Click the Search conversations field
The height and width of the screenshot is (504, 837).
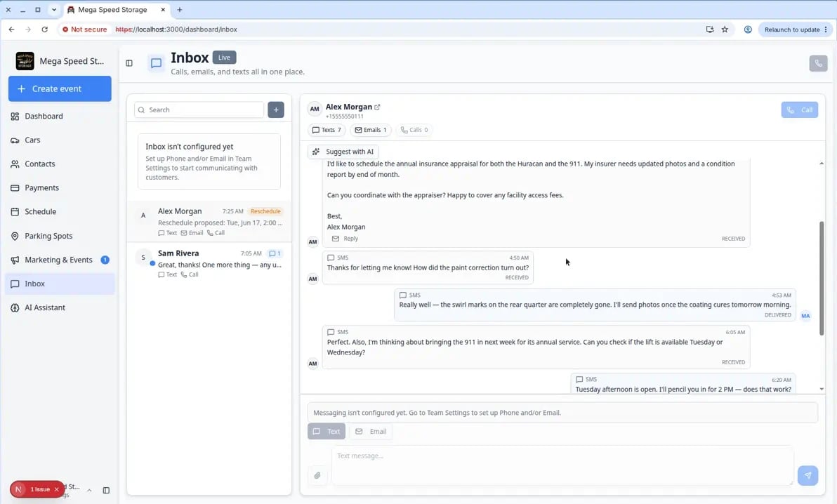click(x=199, y=110)
